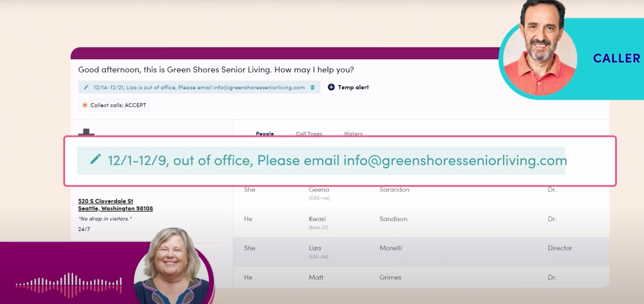
Task: Click the plus icon beside Temp alert
Action: [x=331, y=87]
